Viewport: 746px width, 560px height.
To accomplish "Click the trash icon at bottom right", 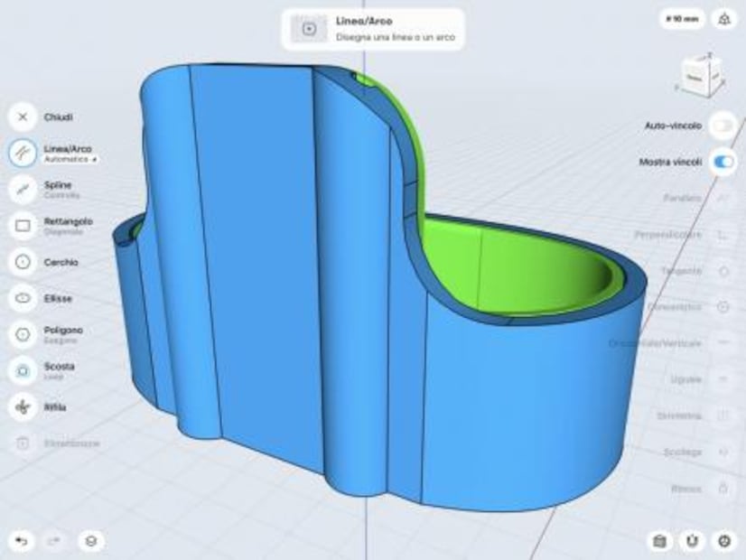I will click(660, 542).
